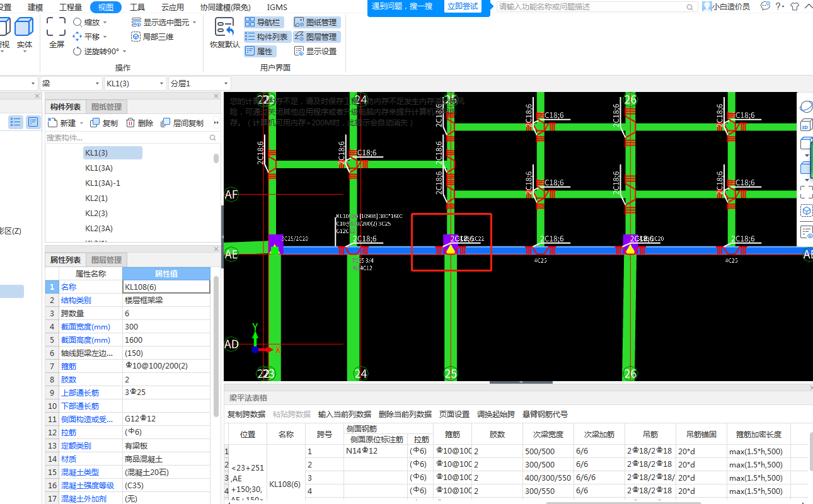Switch to the 3D cube view icon
This screenshot has width=813, height=504.
806,126
